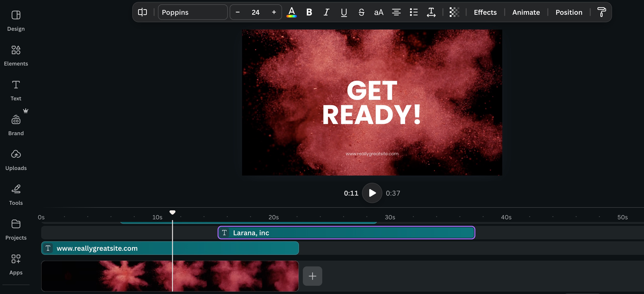The width and height of the screenshot is (644, 294).
Task: Open the text color picker
Action: [x=291, y=12]
